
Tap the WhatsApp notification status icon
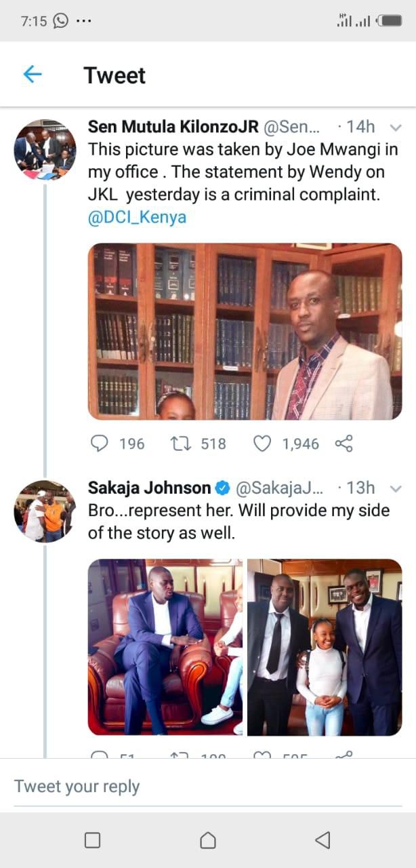(61, 21)
